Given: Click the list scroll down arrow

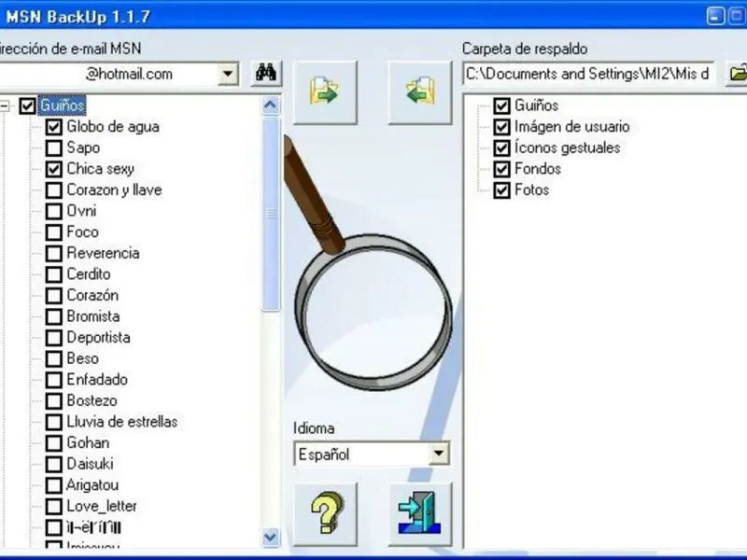Looking at the screenshot, I should (271, 538).
